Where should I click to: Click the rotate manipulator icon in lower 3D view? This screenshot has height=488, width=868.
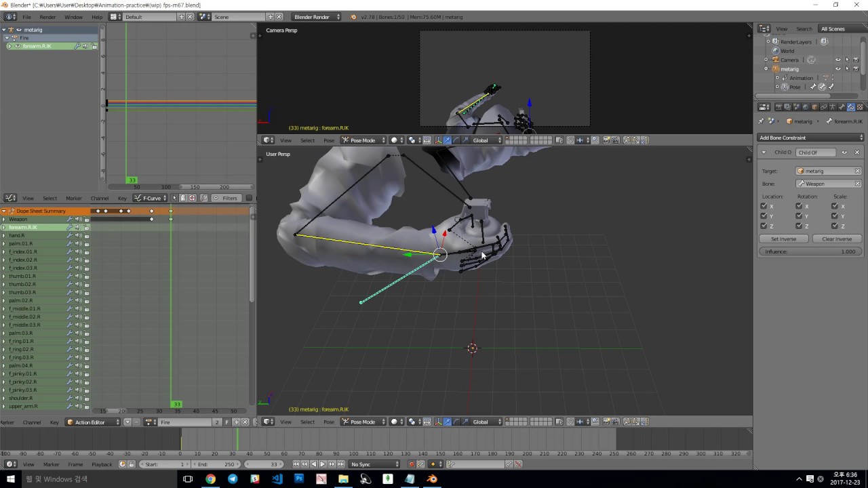click(456, 422)
